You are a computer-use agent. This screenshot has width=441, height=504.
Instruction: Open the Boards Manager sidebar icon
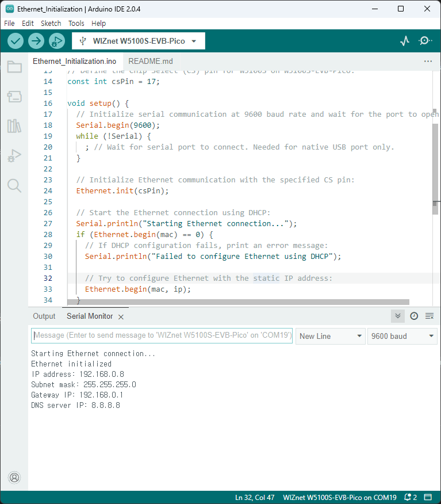pos(14,97)
